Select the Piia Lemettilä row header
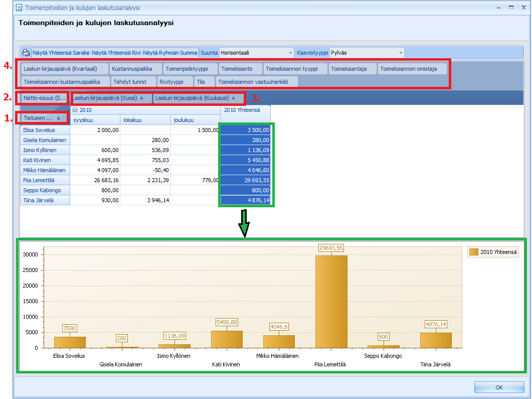This screenshot has height=399, width=532. tap(45, 180)
